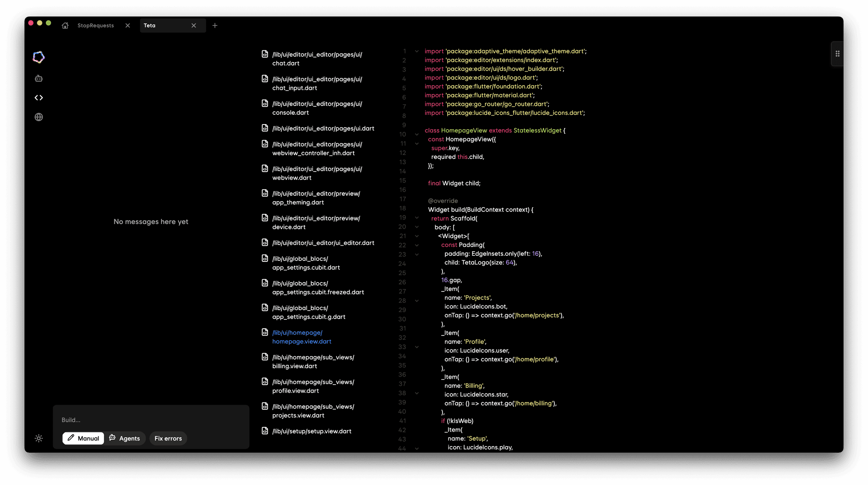Enable Fix errors mode
Viewport: 868px width, 485px height.
[x=168, y=438]
